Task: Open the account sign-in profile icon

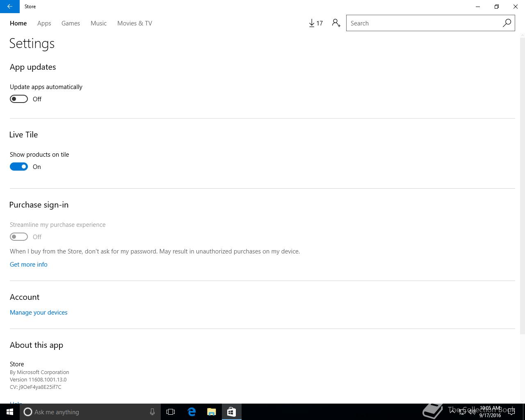Action: click(336, 23)
